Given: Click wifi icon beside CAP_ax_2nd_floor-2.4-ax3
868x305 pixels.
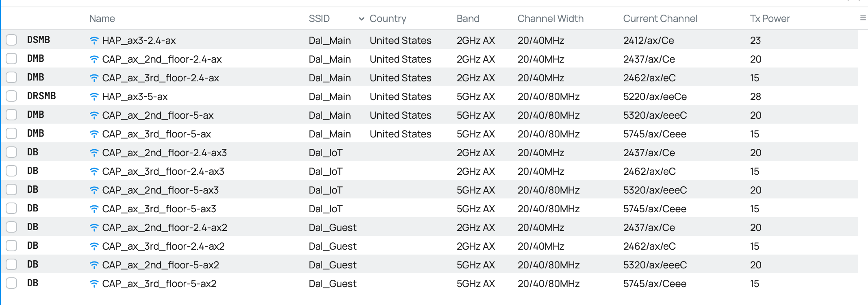Looking at the screenshot, I should tap(94, 152).
